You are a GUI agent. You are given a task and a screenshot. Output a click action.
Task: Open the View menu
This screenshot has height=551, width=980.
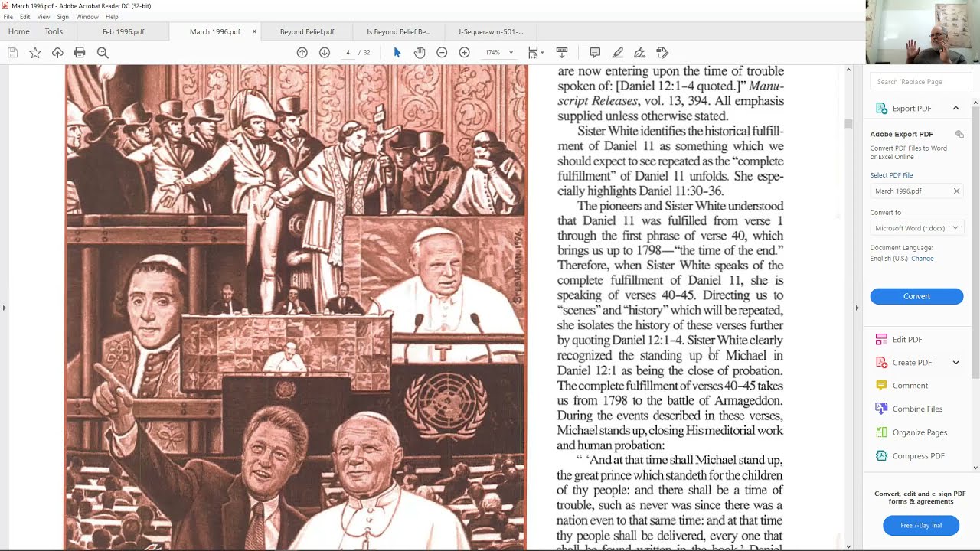44,17
